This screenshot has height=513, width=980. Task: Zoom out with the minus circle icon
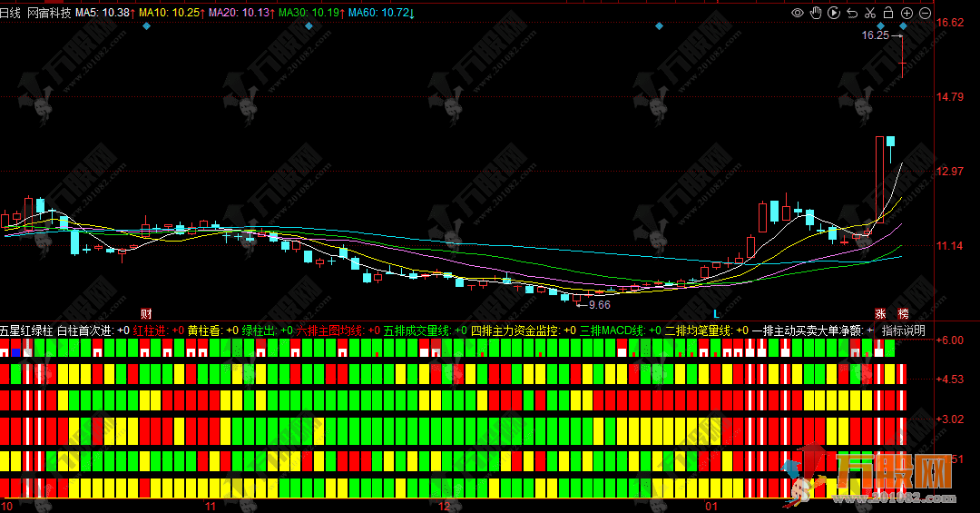click(924, 13)
